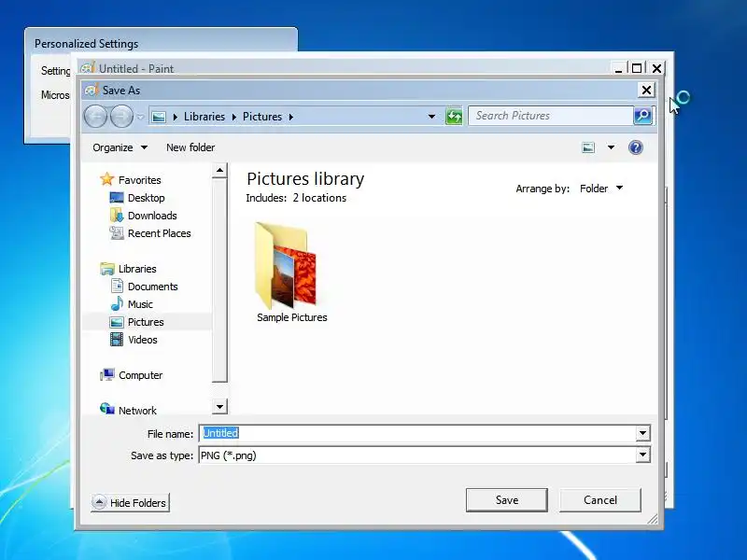
Task: Go to Downloads in Favorites
Action: click(x=152, y=216)
